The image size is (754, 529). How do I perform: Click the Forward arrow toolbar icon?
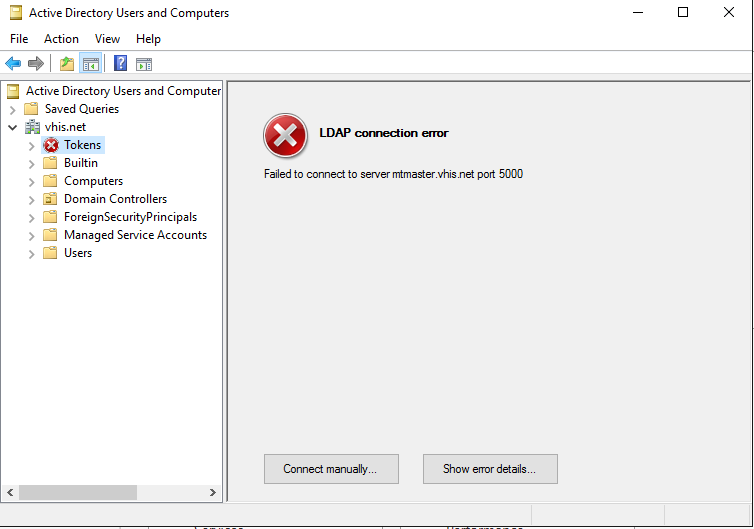pos(36,63)
